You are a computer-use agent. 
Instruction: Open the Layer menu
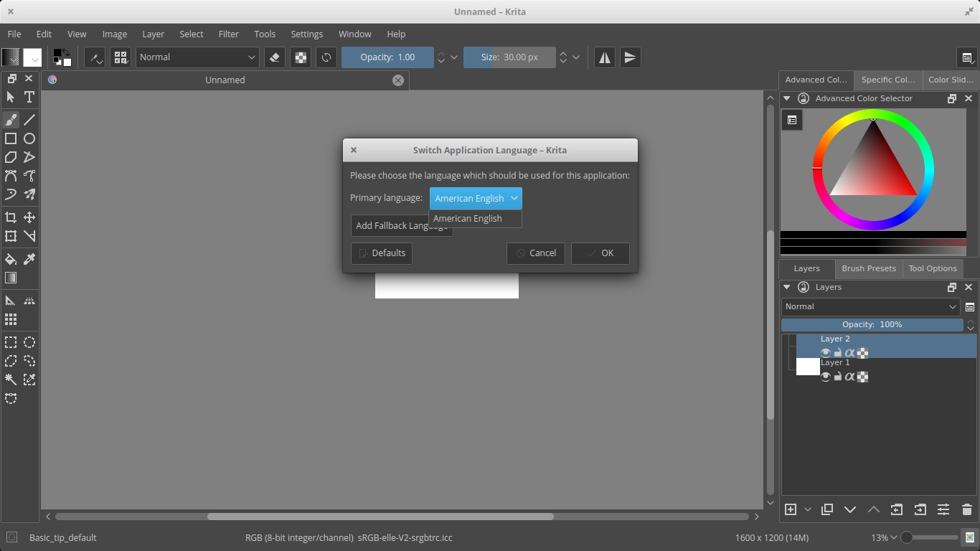click(153, 34)
